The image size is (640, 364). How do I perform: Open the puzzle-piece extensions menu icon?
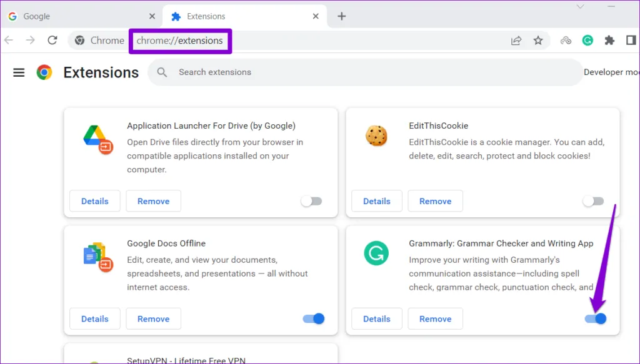pos(609,41)
